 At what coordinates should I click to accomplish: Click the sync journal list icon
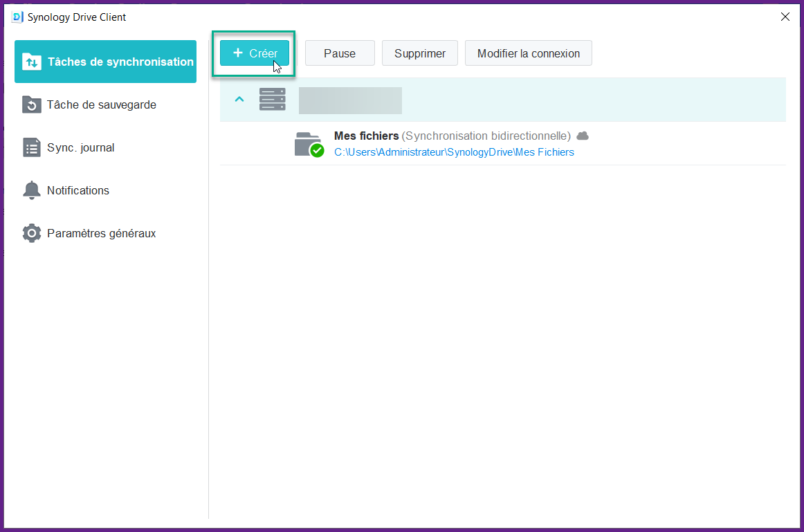[x=32, y=147]
